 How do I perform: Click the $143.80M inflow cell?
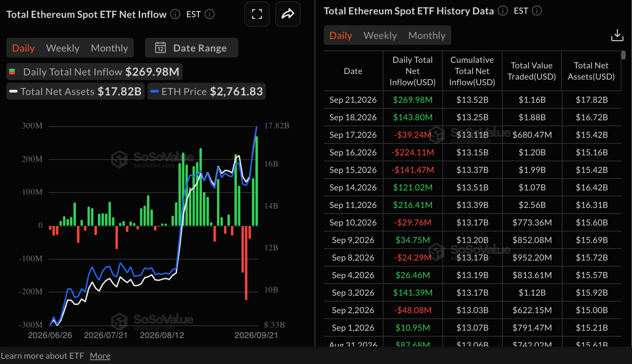coord(413,117)
